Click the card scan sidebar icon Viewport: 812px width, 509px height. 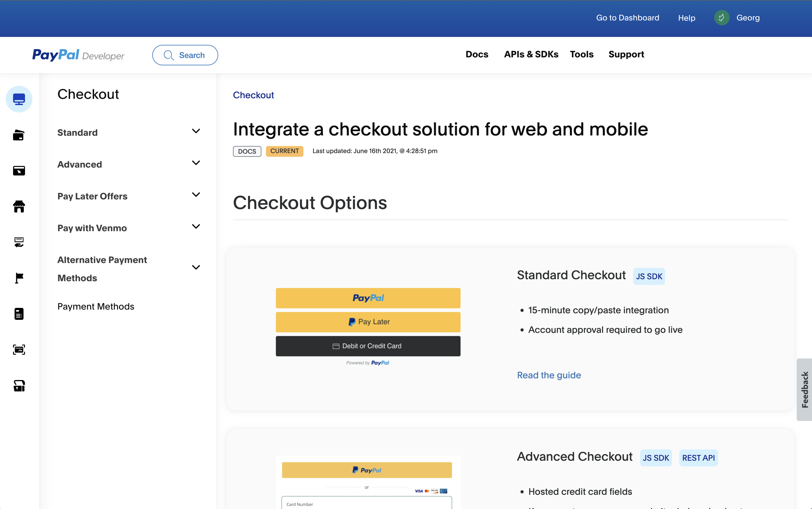click(x=19, y=349)
